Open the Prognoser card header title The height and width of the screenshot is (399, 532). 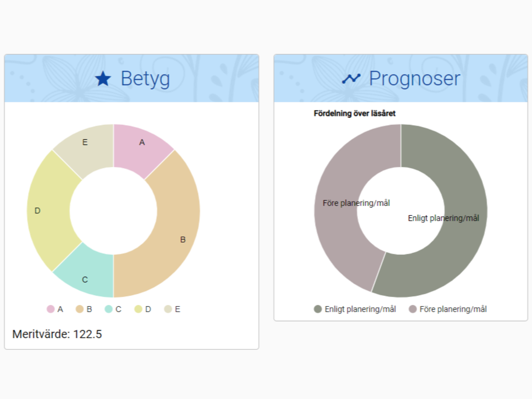click(414, 79)
